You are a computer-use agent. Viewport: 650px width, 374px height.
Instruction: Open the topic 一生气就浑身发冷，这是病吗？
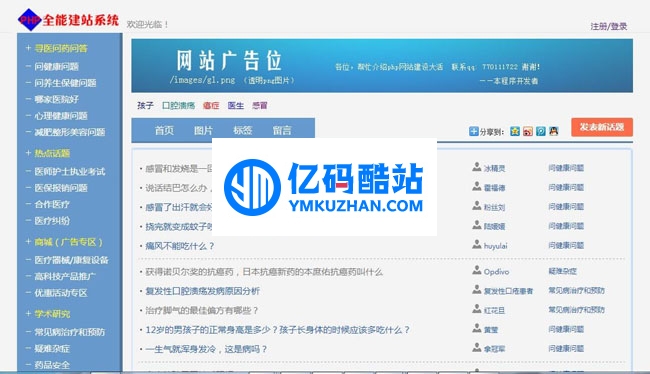coord(206,349)
